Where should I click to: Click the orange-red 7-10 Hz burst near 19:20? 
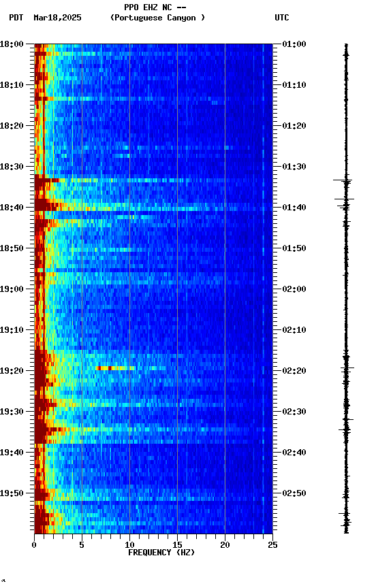(115, 368)
